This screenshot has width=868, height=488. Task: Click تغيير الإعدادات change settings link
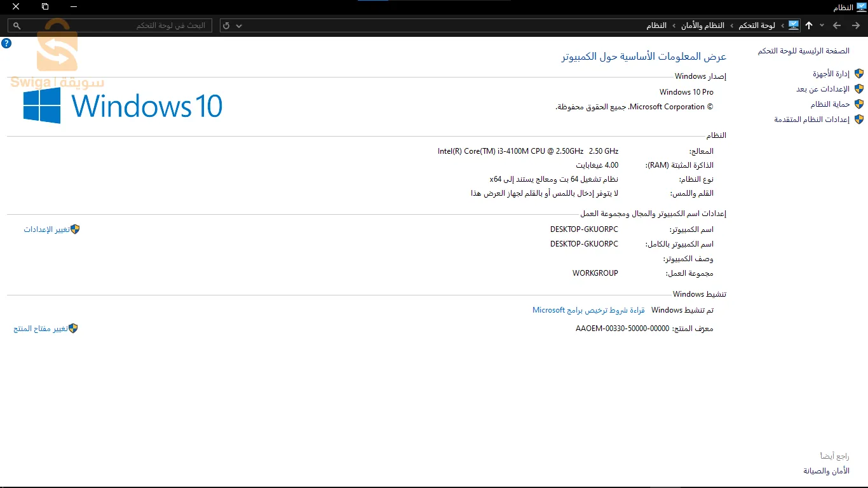[x=47, y=229]
